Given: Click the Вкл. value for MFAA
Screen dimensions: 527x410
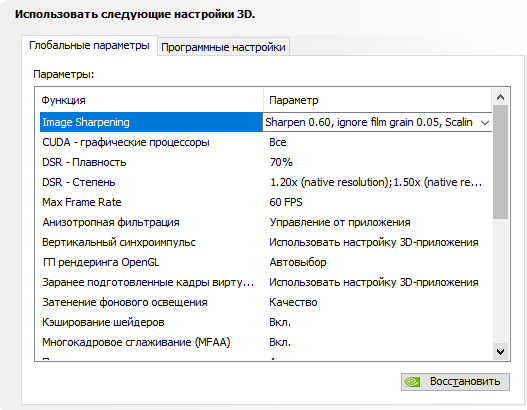Looking at the screenshot, I should click(280, 342).
